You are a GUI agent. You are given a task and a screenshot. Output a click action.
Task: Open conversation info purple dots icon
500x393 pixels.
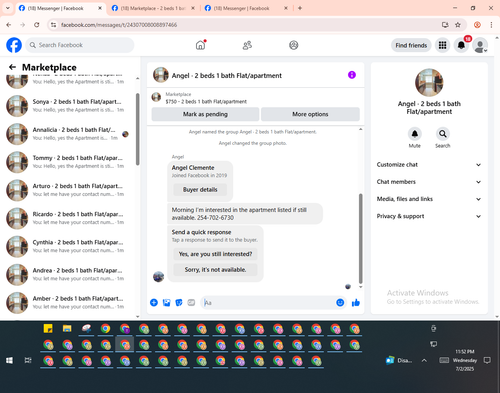[352, 75]
